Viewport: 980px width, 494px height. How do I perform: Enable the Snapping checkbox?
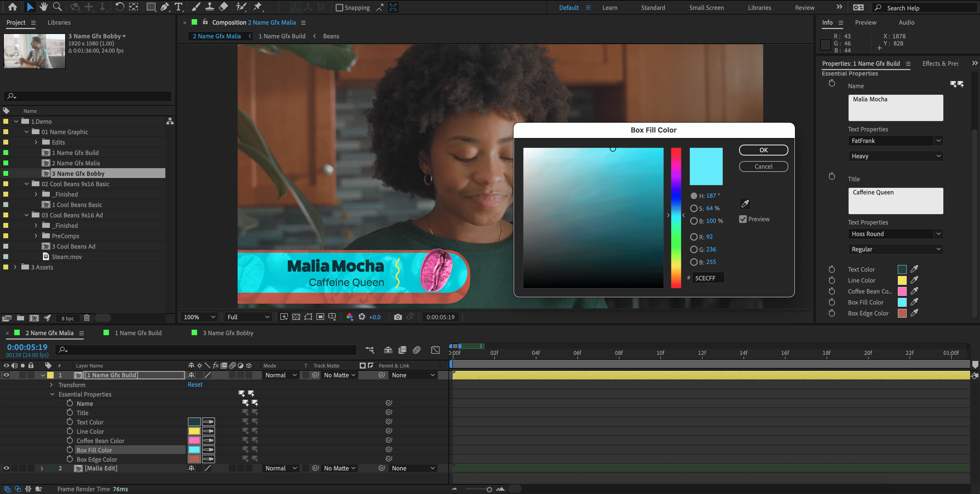click(x=339, y=8)
